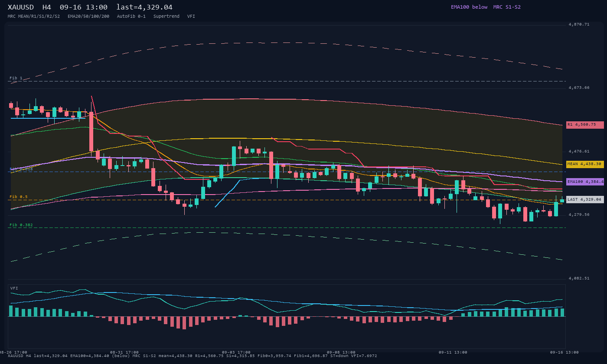This screenshot has width=607, height=364.
Task: Click the 09-16 13:00 time axis label
Action: [x=565, y=352]
